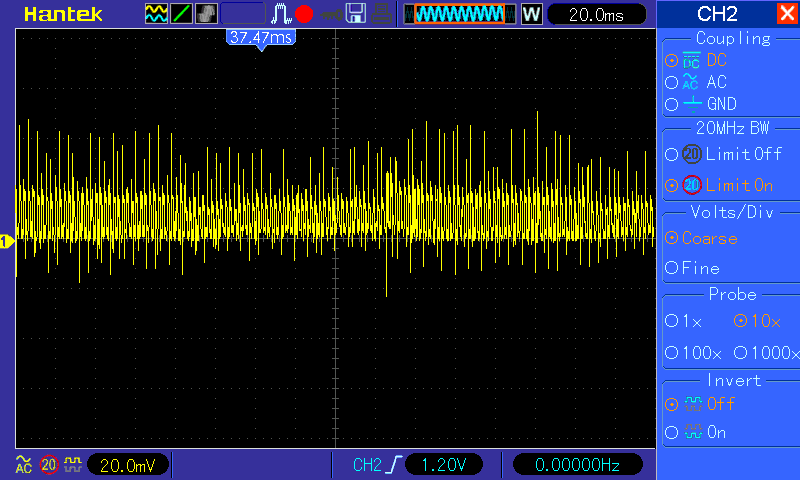This screenshot has width=800, height=480.
Task: Click the green diagonal line icon
Action: (181, 14)
